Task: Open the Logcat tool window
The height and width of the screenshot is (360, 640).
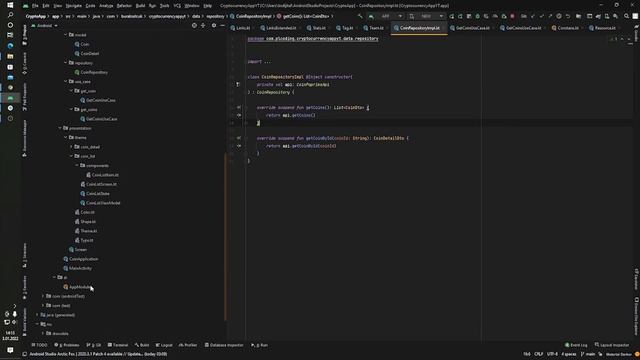Action: pyautogui.click(x=164, y=345)
